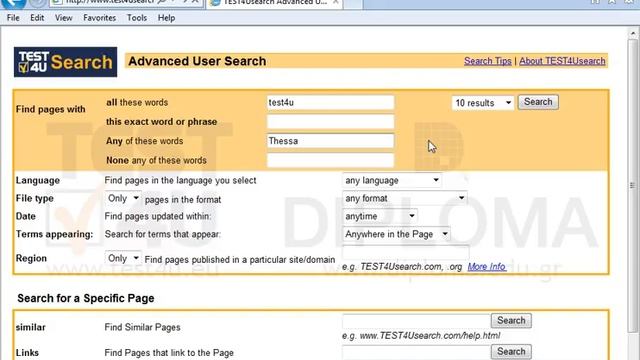Switch to TEST4Usearch Advanced browser tab
The height and width of the screenshot is (360, 640).
275,3
